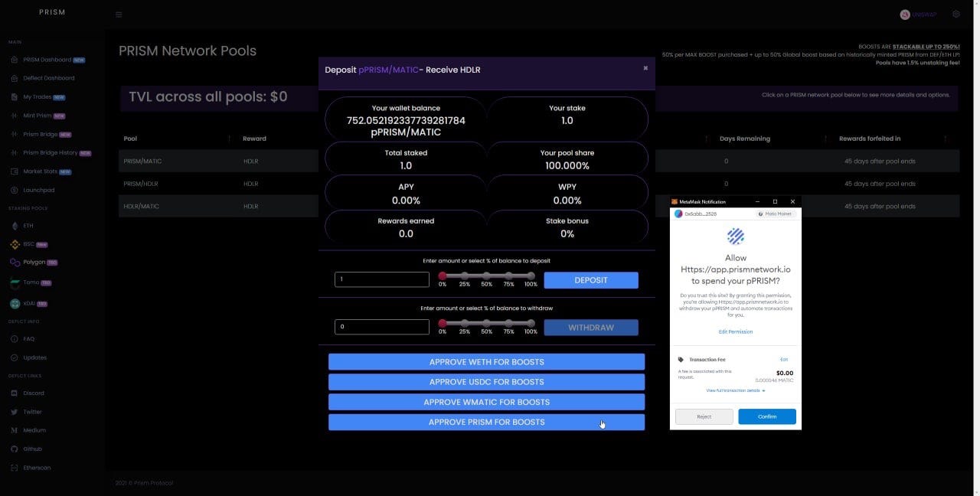Open PRISM Dashboard via its sidebar icon
Screen dimensions: 980x496
[15, 60]
